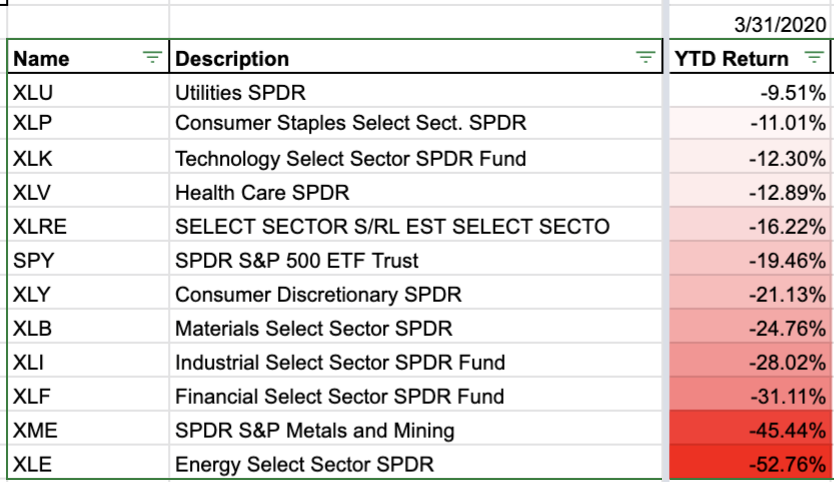
Task: Select SPDR S&P Metals and Mining cell
Action: (314, 431)
